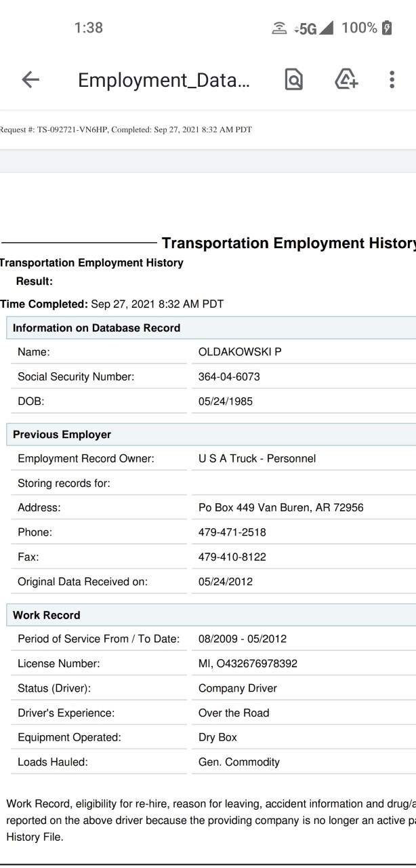This screenshot has width=416, height=868.
Task: Tap the battery status icon
Action: click(387, 28)
